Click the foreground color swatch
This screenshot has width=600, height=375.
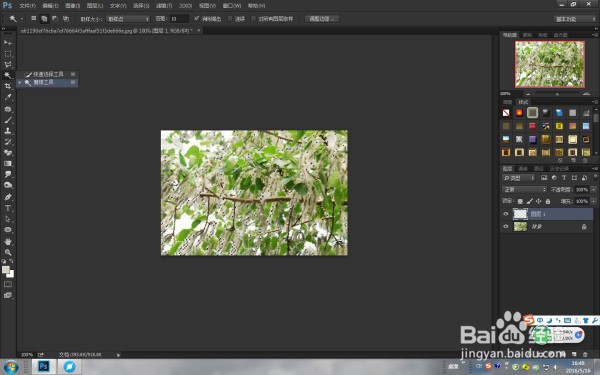[x=6, y=270]
